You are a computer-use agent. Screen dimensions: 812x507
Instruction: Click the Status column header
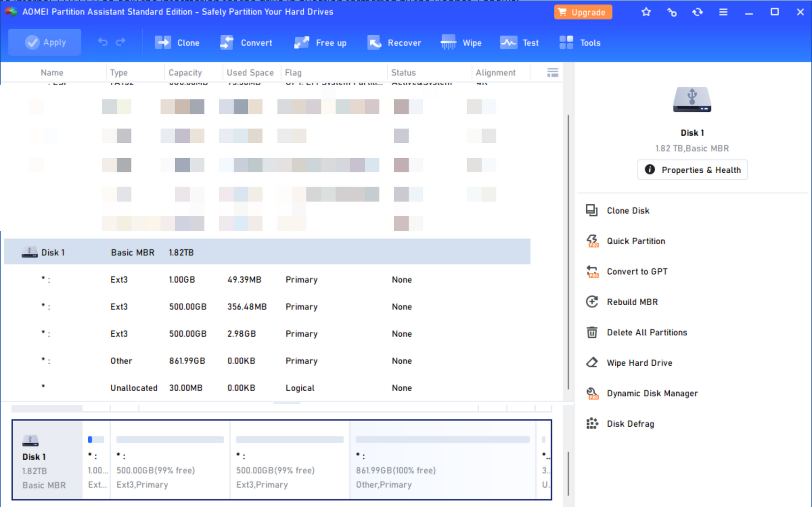click(x=404, y=73)
